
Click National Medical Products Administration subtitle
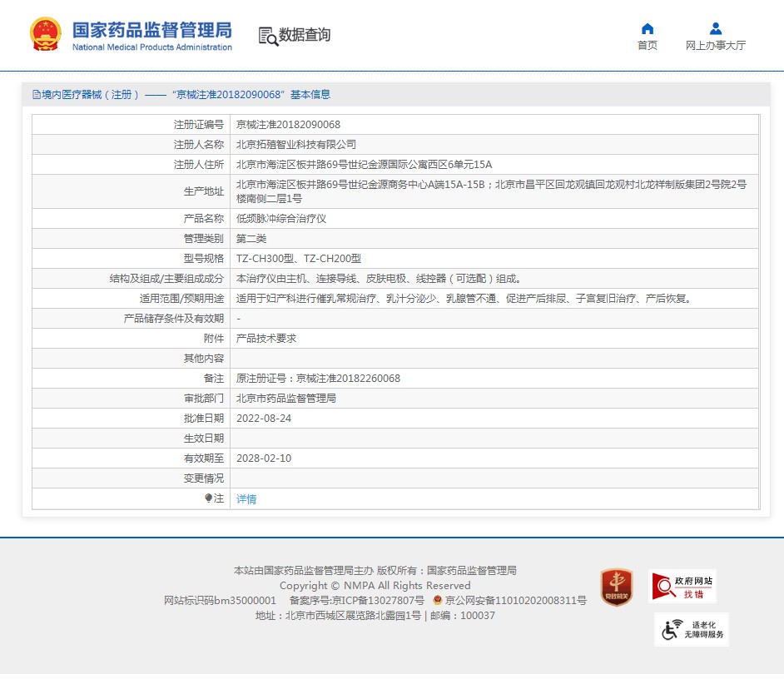click(152, 47)
